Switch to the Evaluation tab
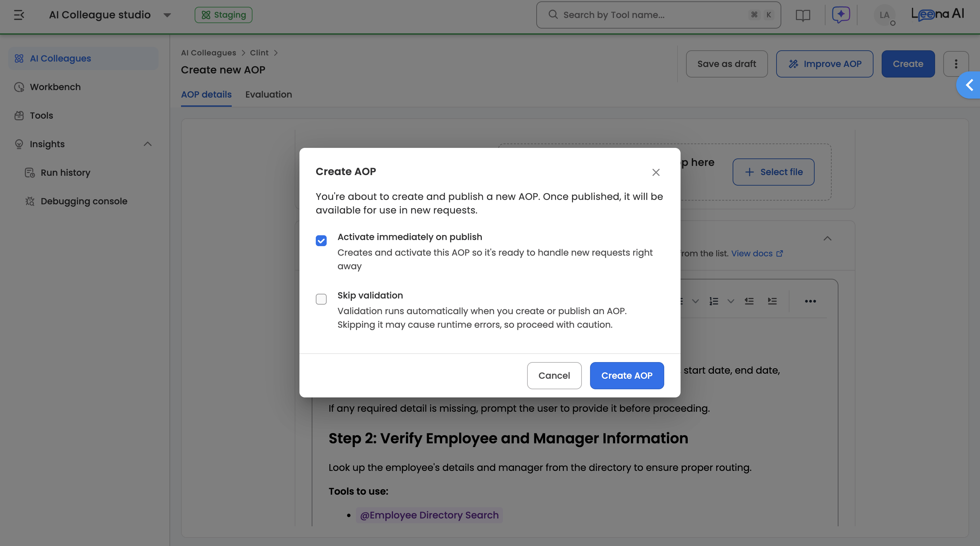This screenshot has width=980, height=546. [x=268, y=95]
